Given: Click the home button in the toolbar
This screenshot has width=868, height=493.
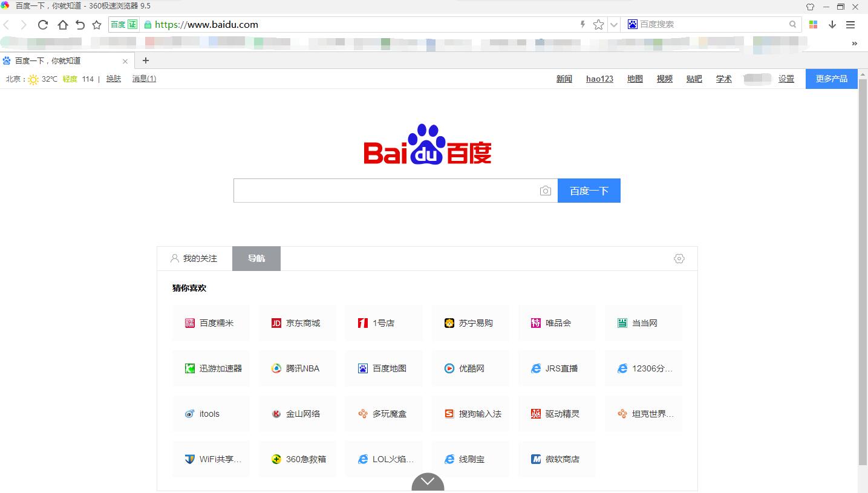Looking at the screenshot, I should 62,24.
